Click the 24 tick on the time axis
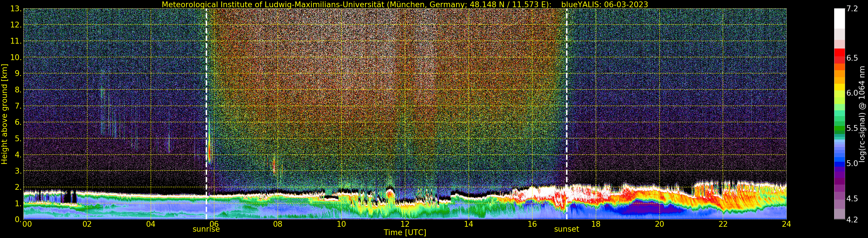Viewport: 868px width, 238px height. coord(786,224)
